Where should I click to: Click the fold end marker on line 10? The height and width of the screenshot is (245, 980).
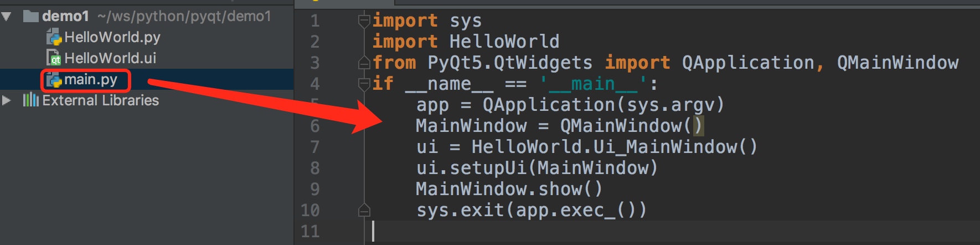364,210
